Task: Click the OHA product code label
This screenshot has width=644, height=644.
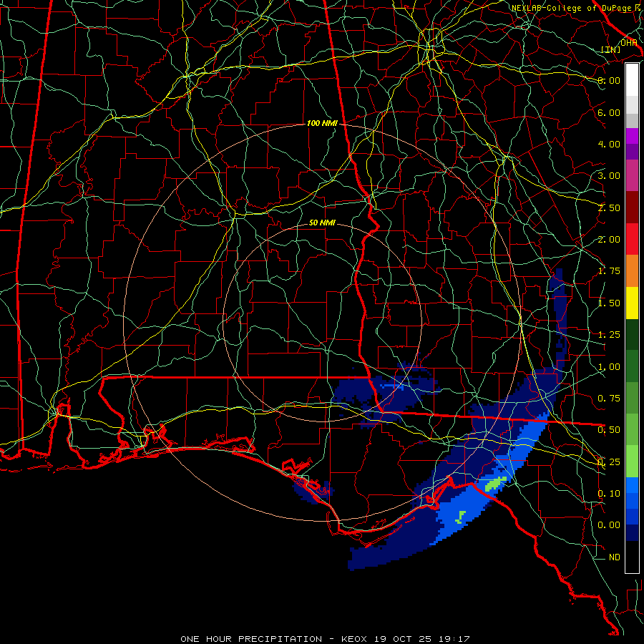Action: click(x=628, y=42)
